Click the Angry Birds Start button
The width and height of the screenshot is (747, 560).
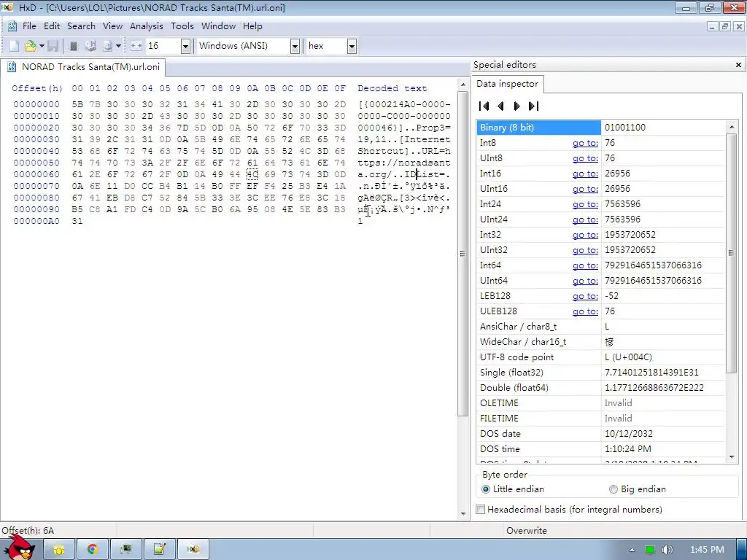click(x=20, y=548)
